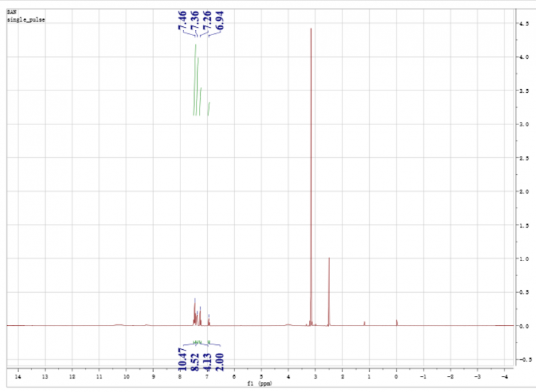536x392 pixels.
Task: Click the 9 tick on the ppm axis
Action: point(153,377)
